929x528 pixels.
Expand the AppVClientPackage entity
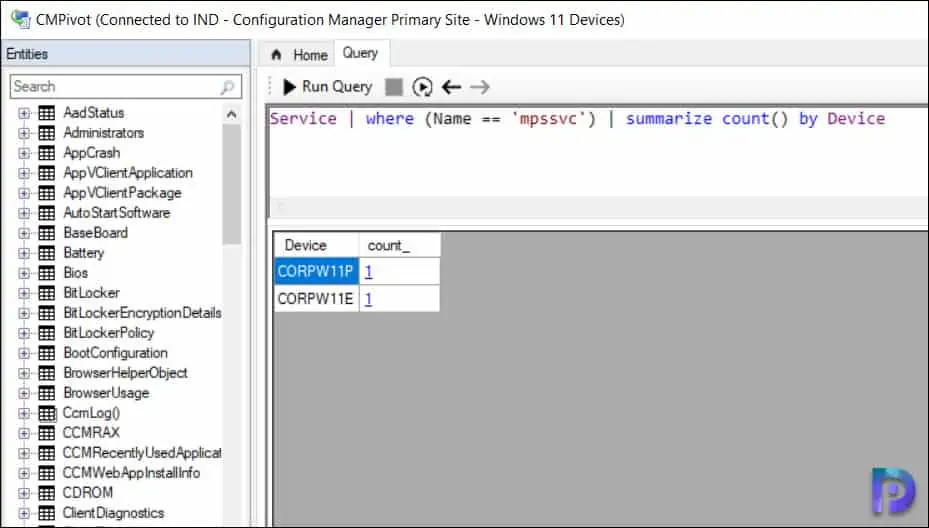coord(24,193)
